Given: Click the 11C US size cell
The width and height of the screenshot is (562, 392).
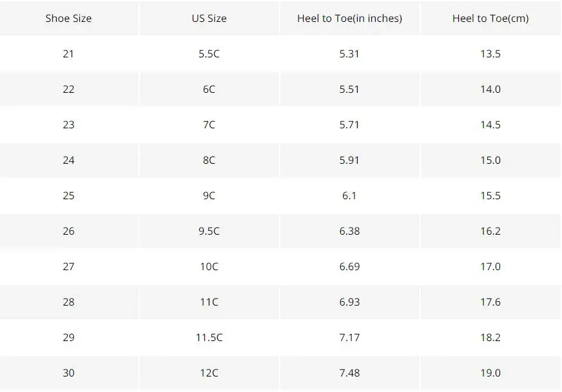Looking at the screenshot, I should pyautogui.click(x=209, y=302).
